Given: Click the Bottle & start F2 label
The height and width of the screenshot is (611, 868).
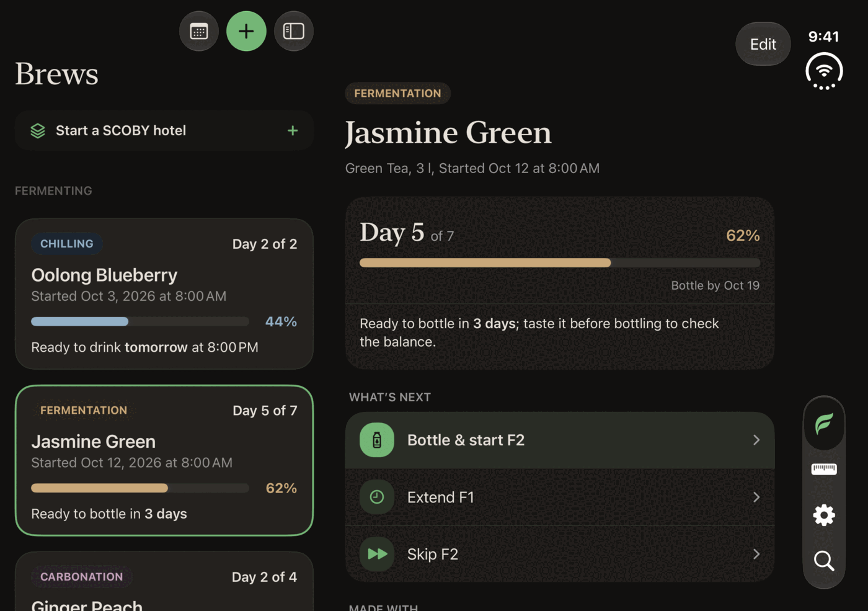Looking at the screenshot, I should click(x=466, y=440).
